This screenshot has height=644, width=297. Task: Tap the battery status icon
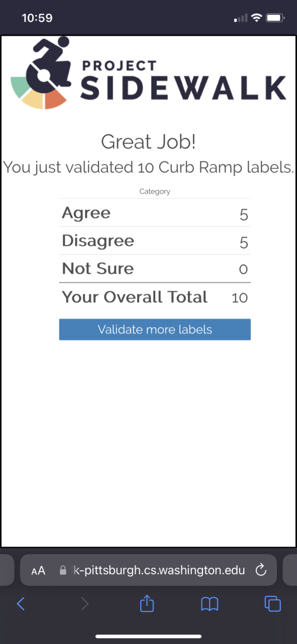pyautogui.click(x=275, y=18)
